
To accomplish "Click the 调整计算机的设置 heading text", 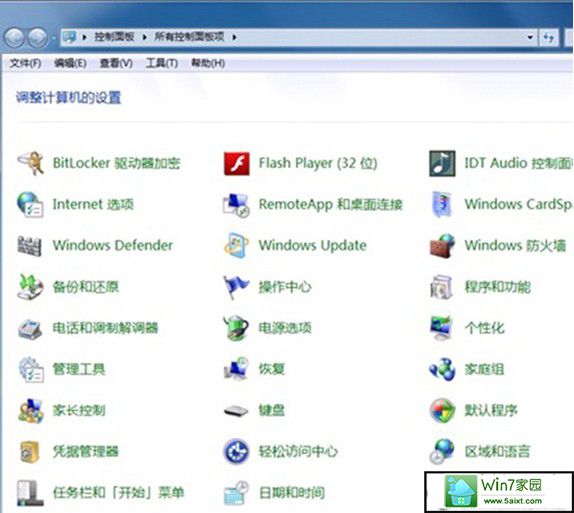I will click(68, 98).
